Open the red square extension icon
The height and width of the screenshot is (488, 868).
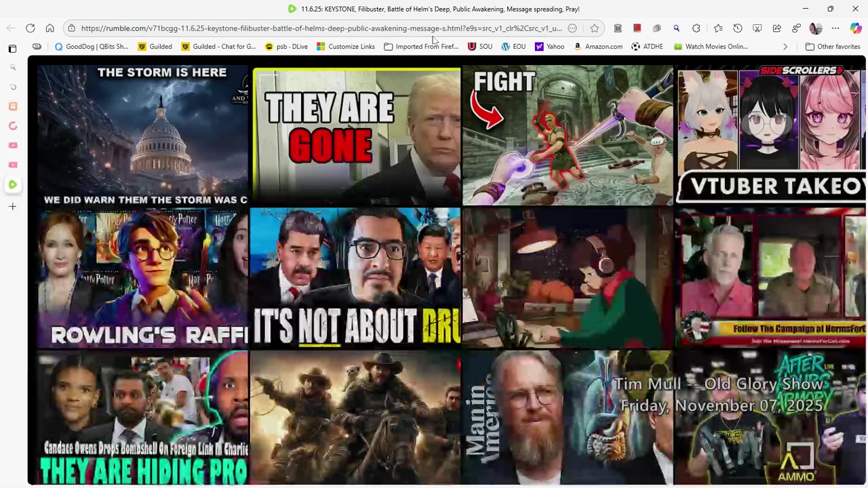(x=637, y=28)
